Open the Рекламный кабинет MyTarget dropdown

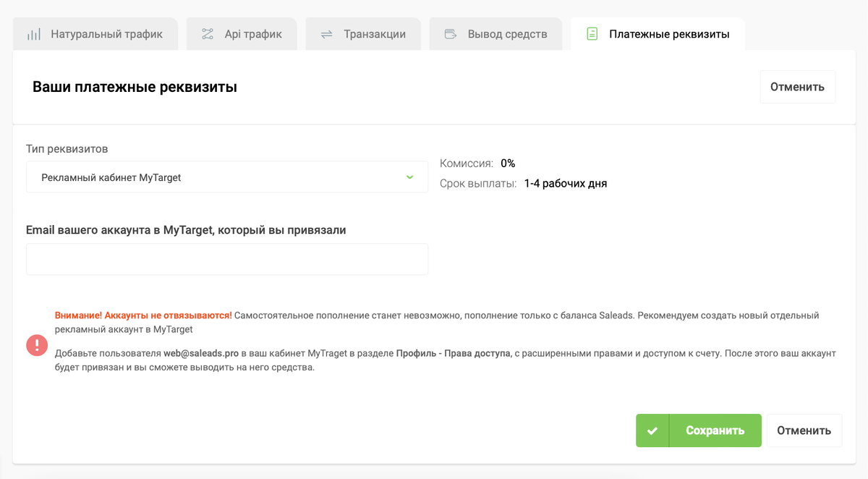217,177
